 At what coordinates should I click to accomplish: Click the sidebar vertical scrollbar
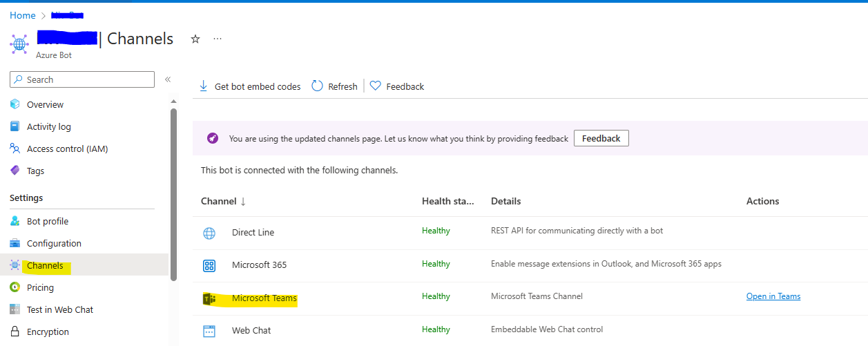tap(174, 193)
